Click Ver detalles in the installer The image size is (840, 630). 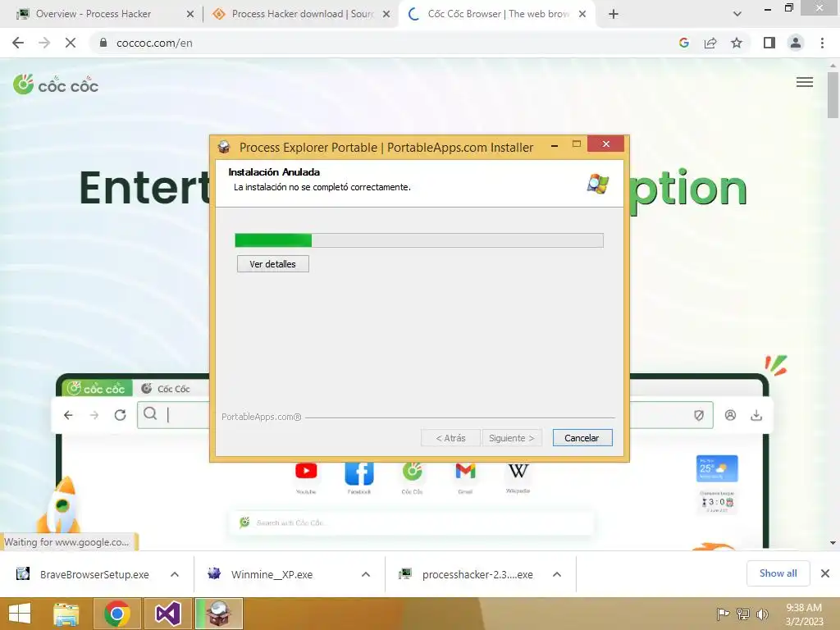tap(272, 264)
